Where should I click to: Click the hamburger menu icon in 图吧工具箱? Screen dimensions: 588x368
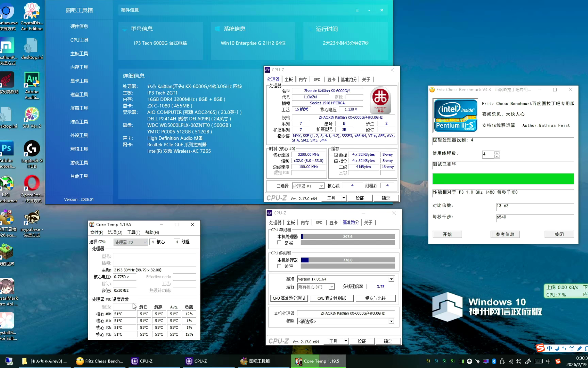[357, 10]
